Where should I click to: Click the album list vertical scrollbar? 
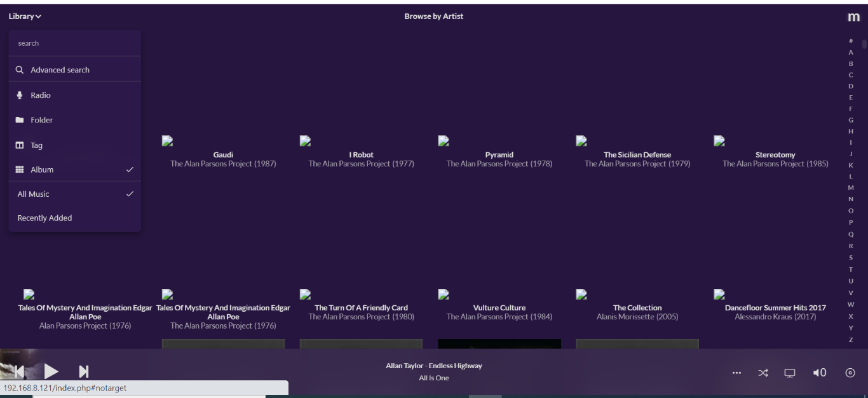point(864,44)
